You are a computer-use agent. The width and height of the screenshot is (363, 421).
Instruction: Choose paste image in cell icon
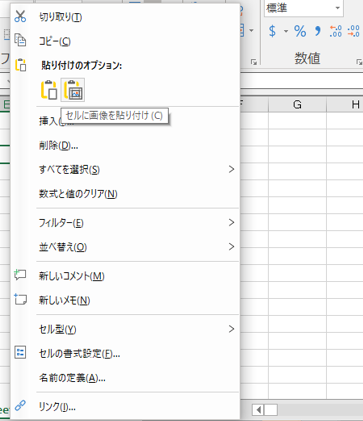pos(73,90)
